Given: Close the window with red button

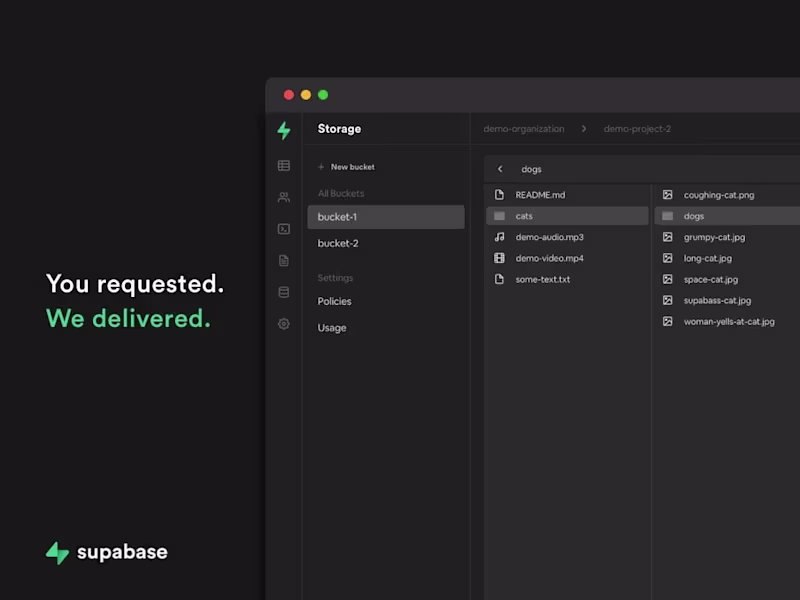Looking at the screenshot, I should [289, 94].
